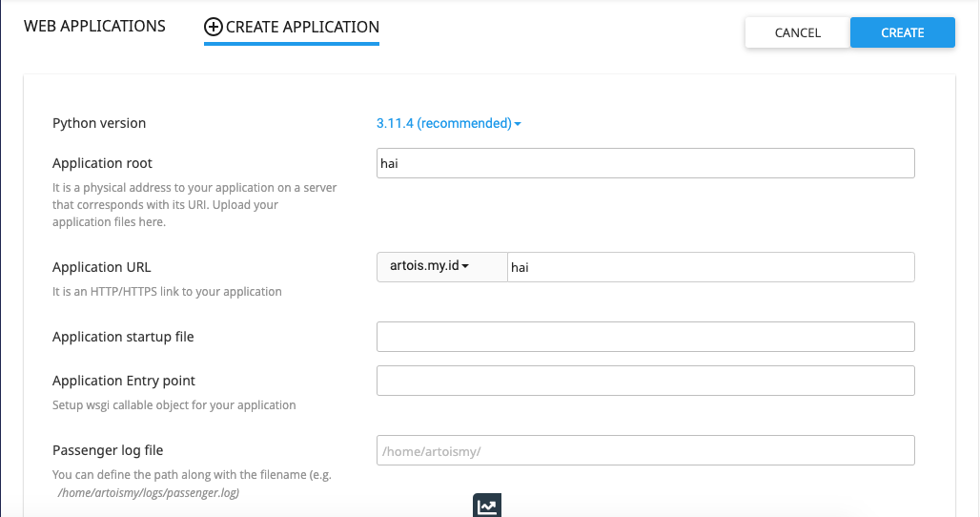Click the Application URL label

[x=102, y=267]
